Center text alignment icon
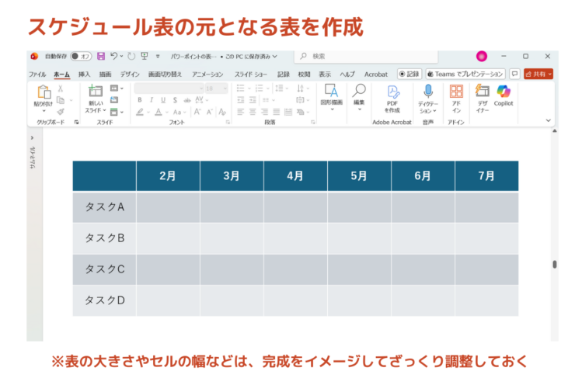The width and height of the screenshot is (575, 392). pos(253,112)
